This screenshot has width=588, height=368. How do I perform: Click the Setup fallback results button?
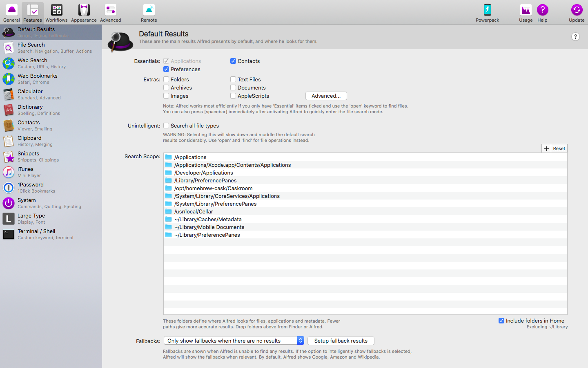point(341,340)
